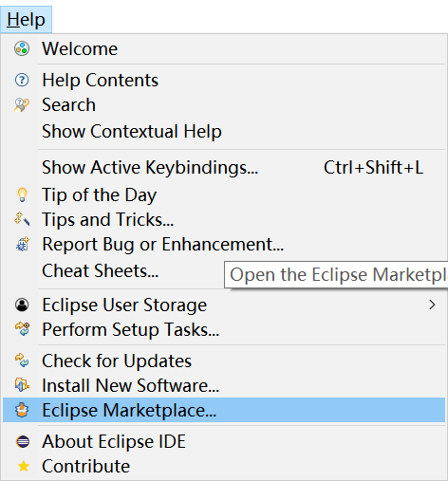Expand the Eclipse User Storage submenu arrow

[x=432, y=305]
